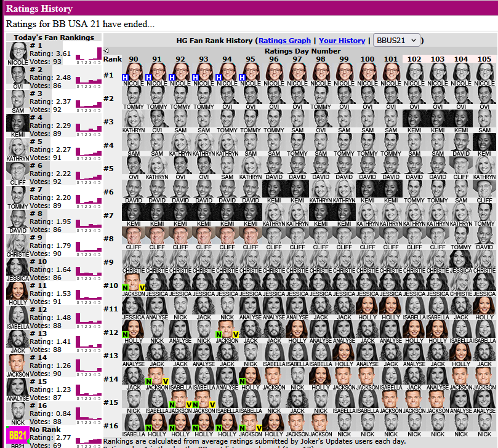This screenshot has height=448, width=498.
Task: Click Tommy's photo at fan rank #7 in Today's Fan Rankings
Action: click(18, 194)
